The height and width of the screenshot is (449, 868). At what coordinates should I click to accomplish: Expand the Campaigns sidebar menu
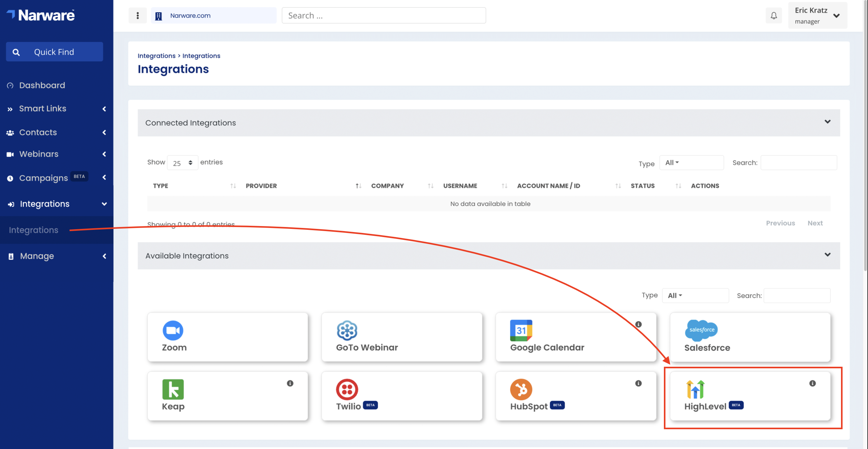click(x=104, y=177)
